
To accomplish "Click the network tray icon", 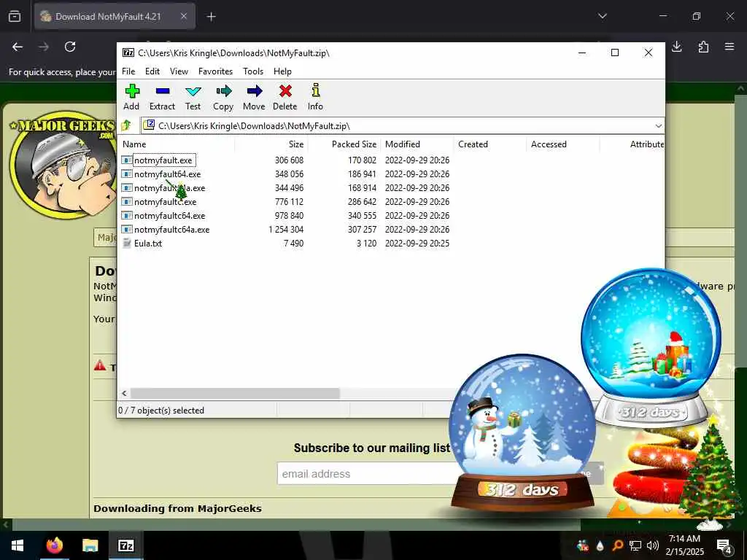I will 635,545.
